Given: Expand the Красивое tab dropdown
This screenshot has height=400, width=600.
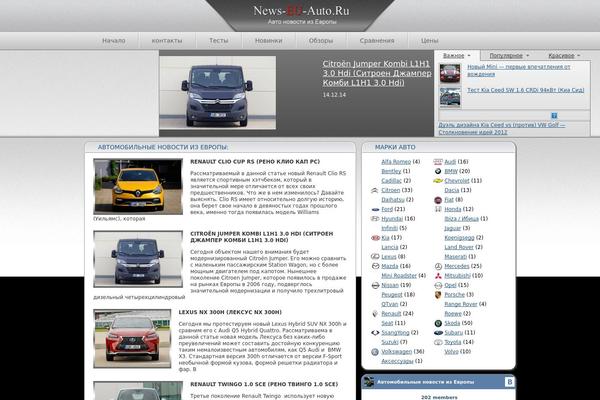Looking at the screenshot, I should click(579, 56).
